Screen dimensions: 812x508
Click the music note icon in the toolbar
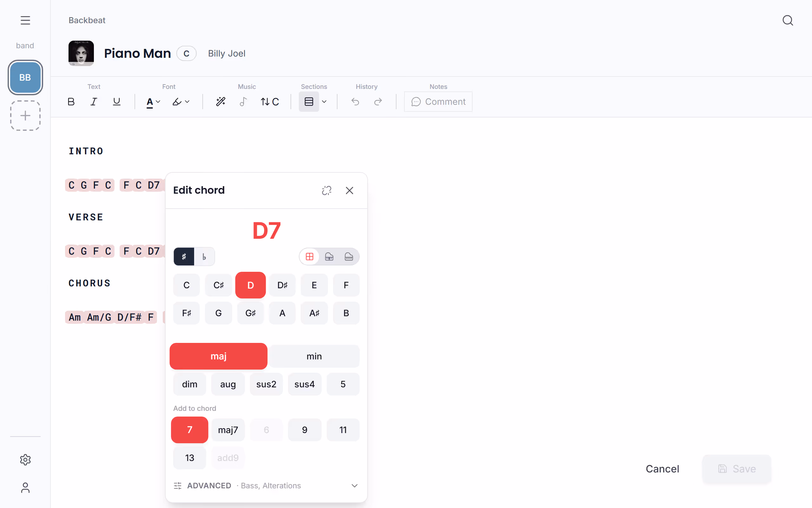[243, 102]
